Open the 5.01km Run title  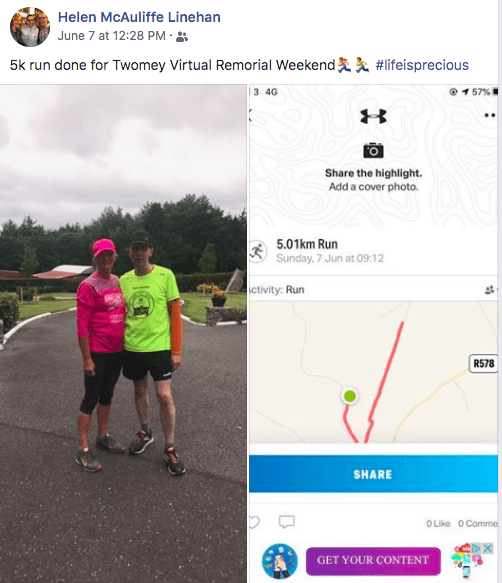point(307,244)
